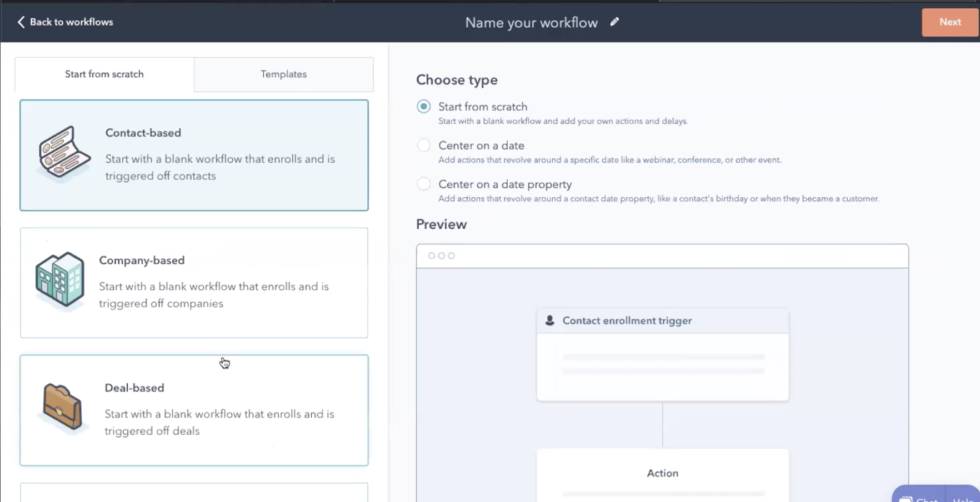Click the Name your workflow title
Viewport: 980px width, 502px height.
click(x=531, y=23)
